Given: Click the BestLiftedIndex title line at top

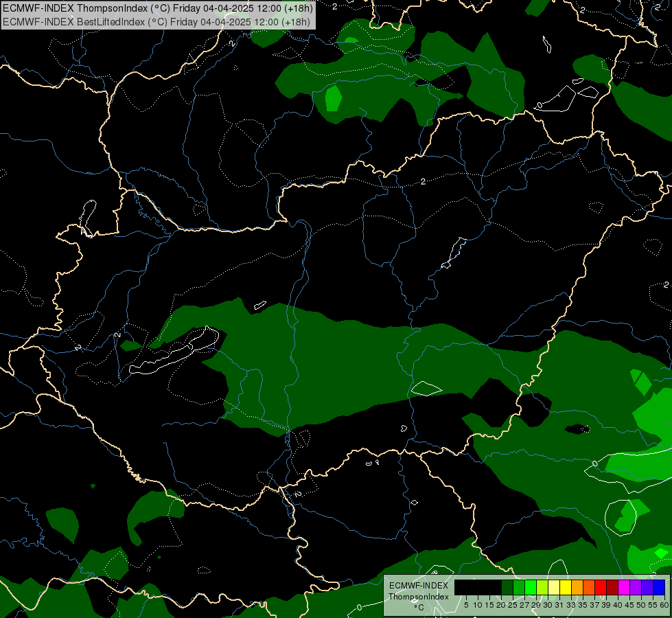Looking at the screenshot, I should click(x=157, y=22).
